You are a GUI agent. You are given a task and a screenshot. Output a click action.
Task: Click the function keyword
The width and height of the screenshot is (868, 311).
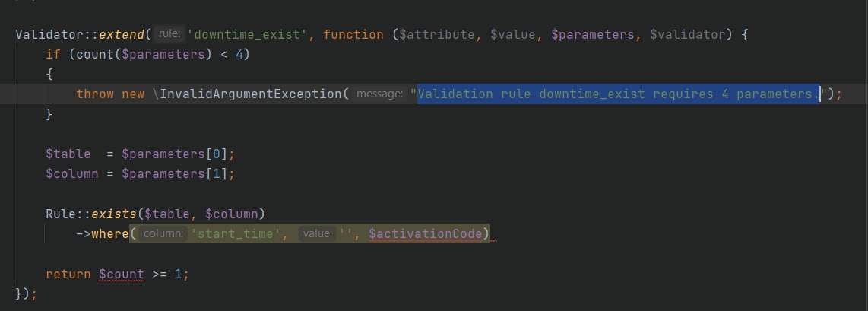[x=353, y=34]
